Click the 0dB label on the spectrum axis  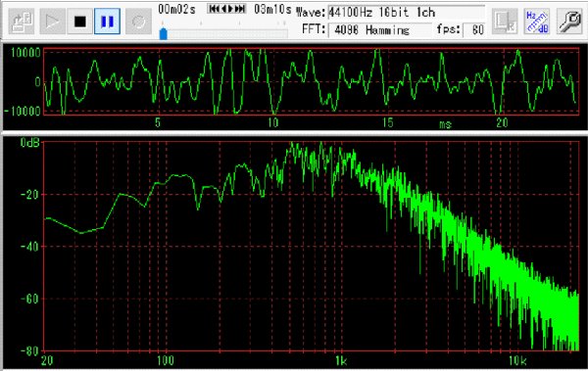tap(30, 142)
